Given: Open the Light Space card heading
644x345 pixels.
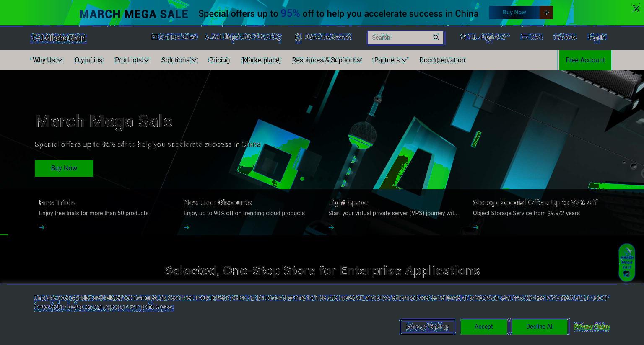Looking at the screenshot, I should (348, 203).
